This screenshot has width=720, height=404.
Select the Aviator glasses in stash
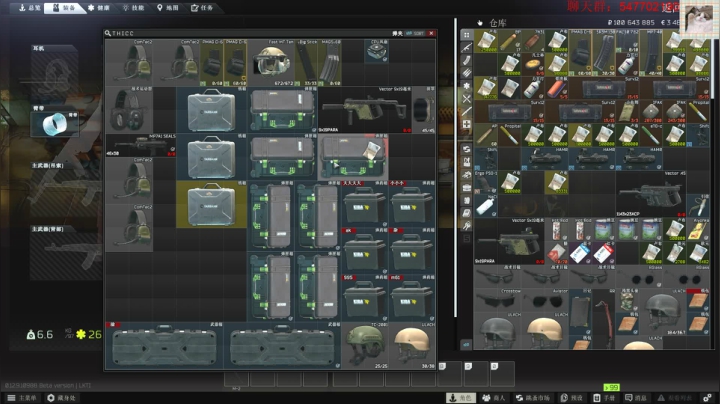coord(545,300)
